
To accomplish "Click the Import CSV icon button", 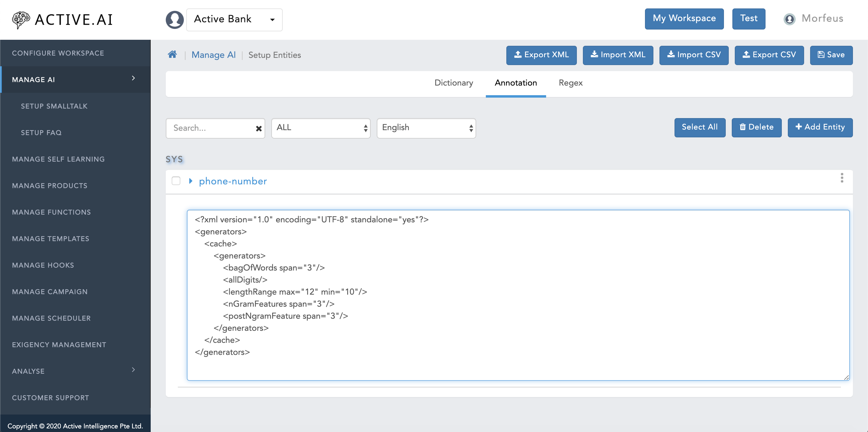I will coord(695,54).
